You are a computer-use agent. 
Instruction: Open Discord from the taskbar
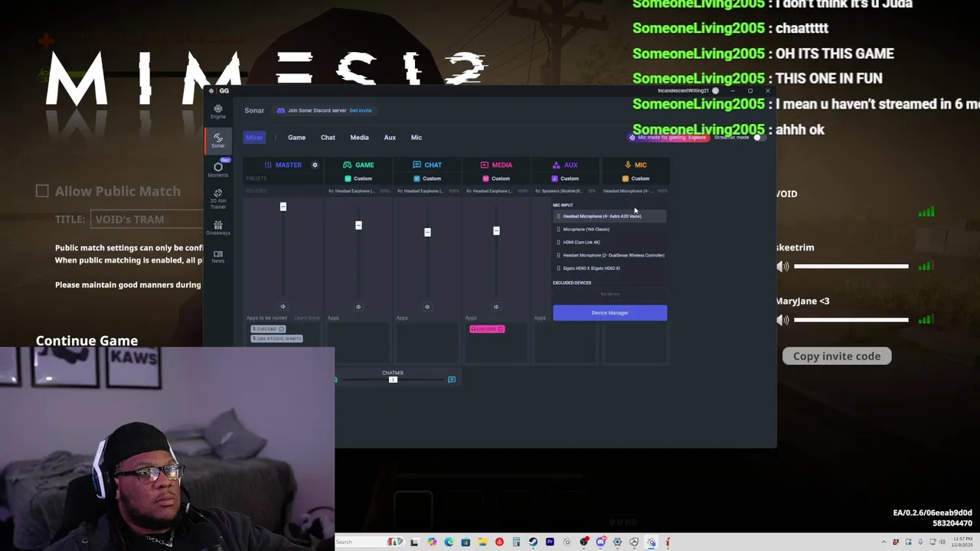pos(601,542)
